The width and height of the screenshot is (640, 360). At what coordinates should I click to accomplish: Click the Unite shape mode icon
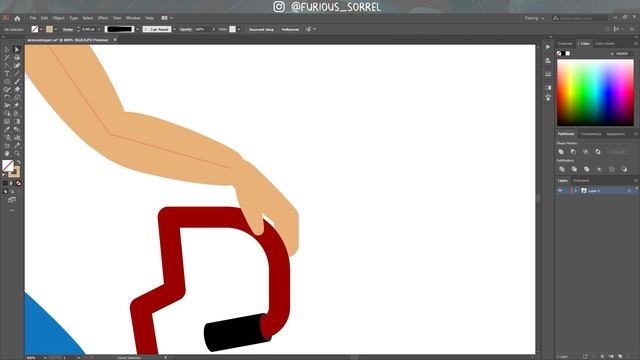pos(561,151)
